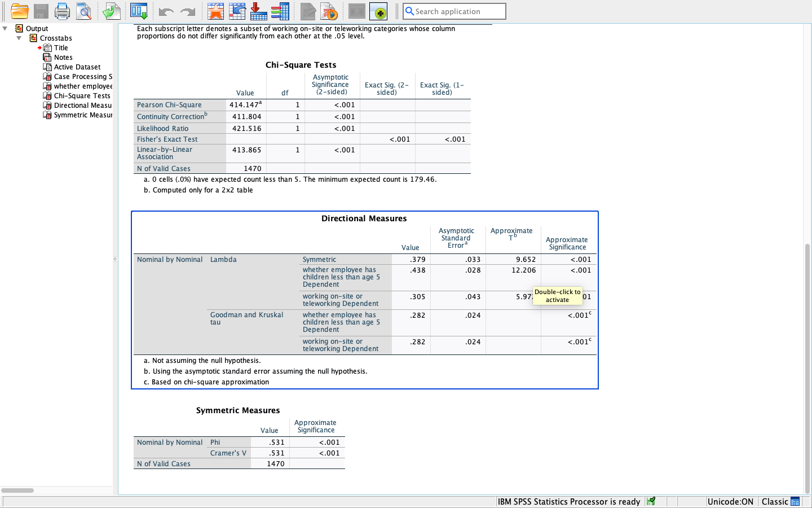Click the Export output icon
812x508 pixels.
click(x=112, y=11)
